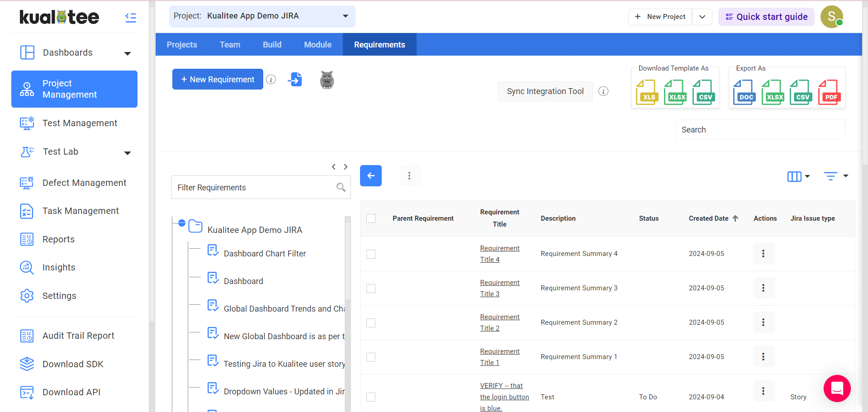Select the Requirement Title 2 row checkbox
Image resolution: width=868 pixels, height=412 pixels.
371,323
